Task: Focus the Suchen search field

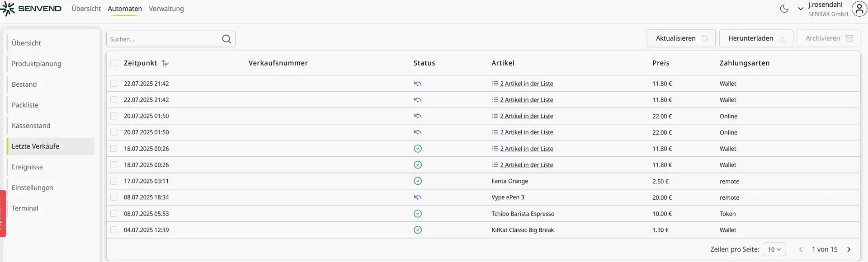Action: click(x=171, y=39)
